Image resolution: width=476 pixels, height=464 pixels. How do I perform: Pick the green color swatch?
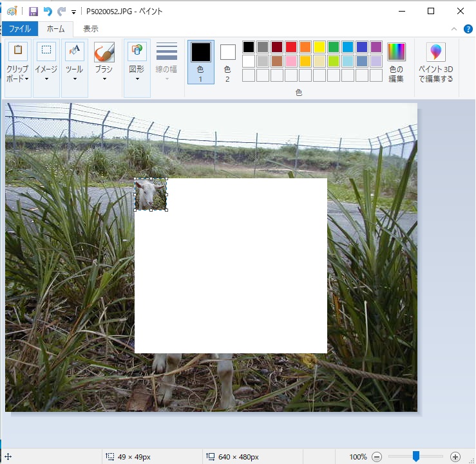333,47
